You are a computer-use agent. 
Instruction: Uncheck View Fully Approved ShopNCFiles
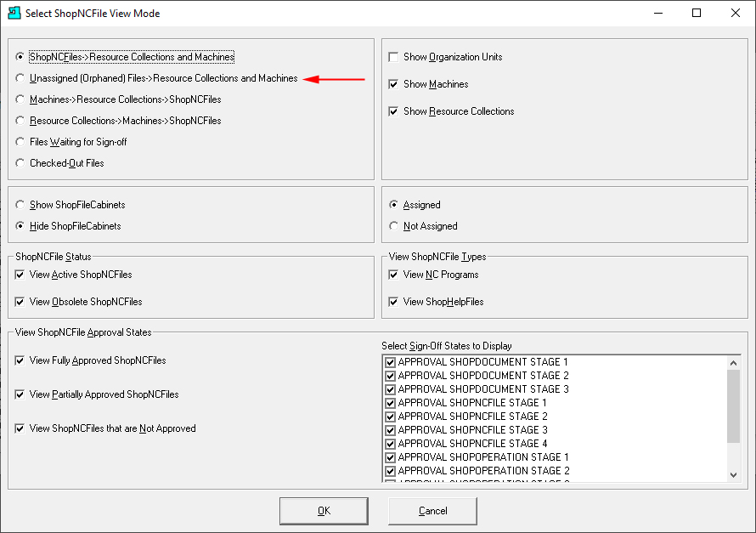click(20, 360)
